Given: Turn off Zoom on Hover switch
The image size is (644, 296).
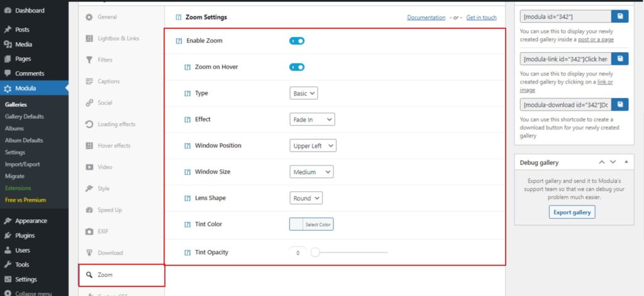Looking at the screenshot, I should pyautogui.click(x=297, y=67).
